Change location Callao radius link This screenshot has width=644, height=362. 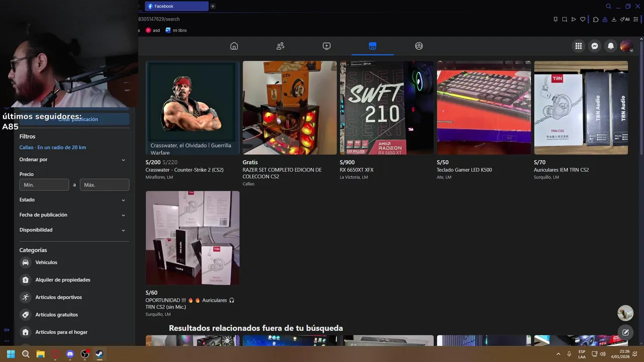pyautogui.click(x=53, y=147)
